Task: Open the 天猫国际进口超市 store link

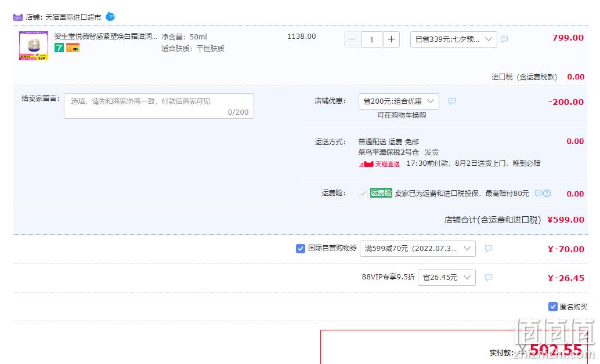Action: (73, 17)
